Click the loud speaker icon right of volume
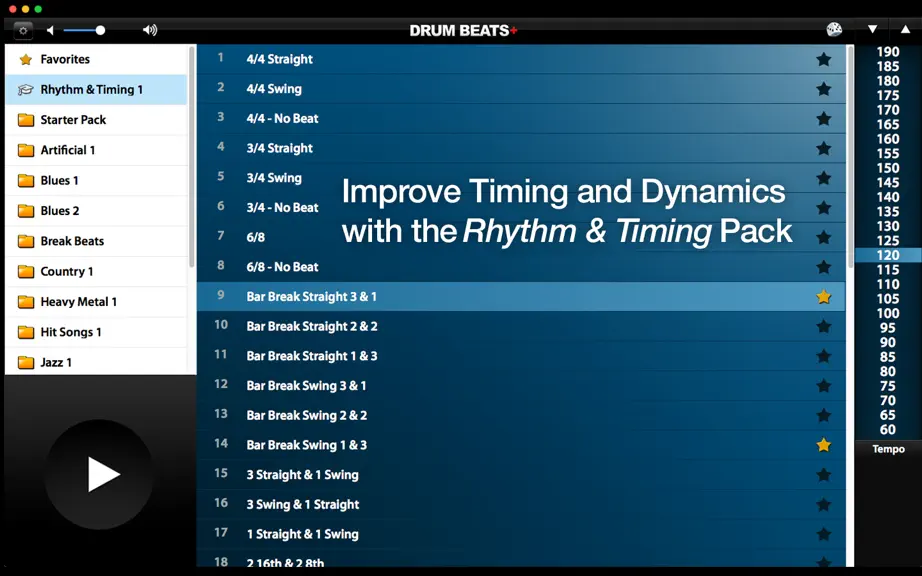Viewport: 922px width, 576px height. coord(150,30)
